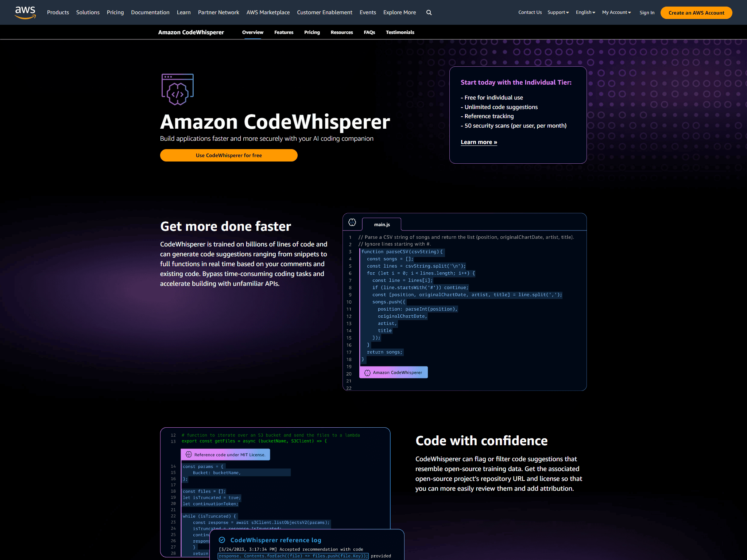This screenshot has height=560, width=747.
Task: Click the 'Free for individual use' line
Action: (492, 98)
